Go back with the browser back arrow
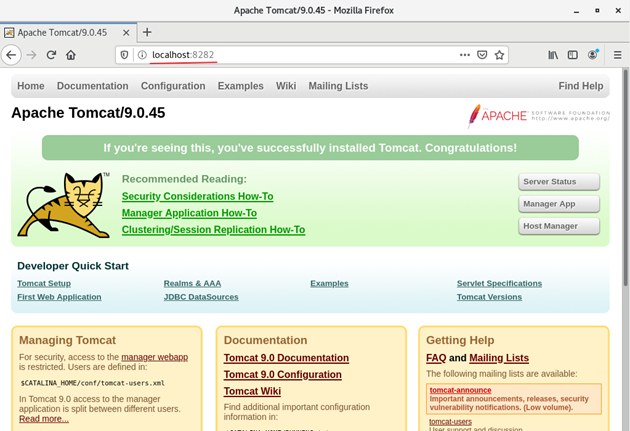The height and width of the screenshot is (431, 630). pyautogui.click(x=11, y=55)
